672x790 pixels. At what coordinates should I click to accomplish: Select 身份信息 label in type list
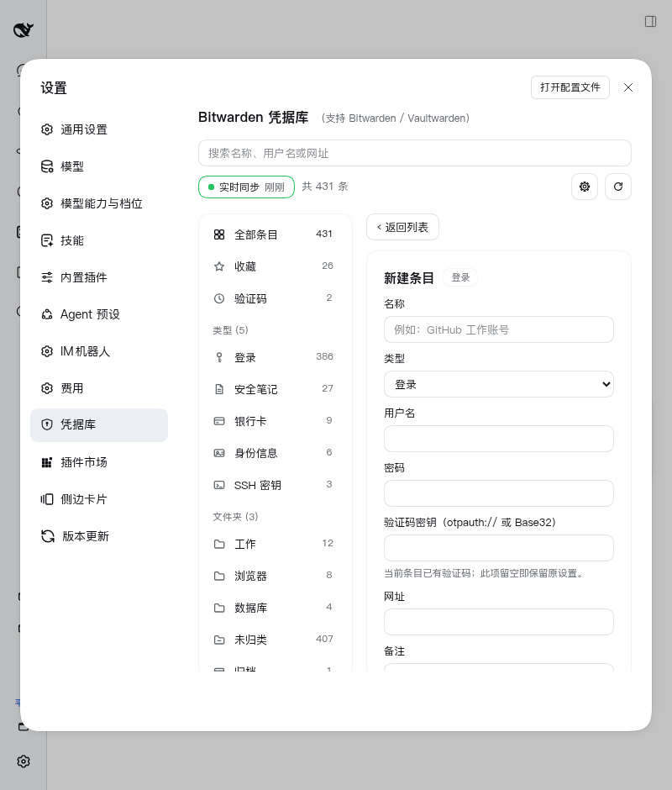pos(256,453)
